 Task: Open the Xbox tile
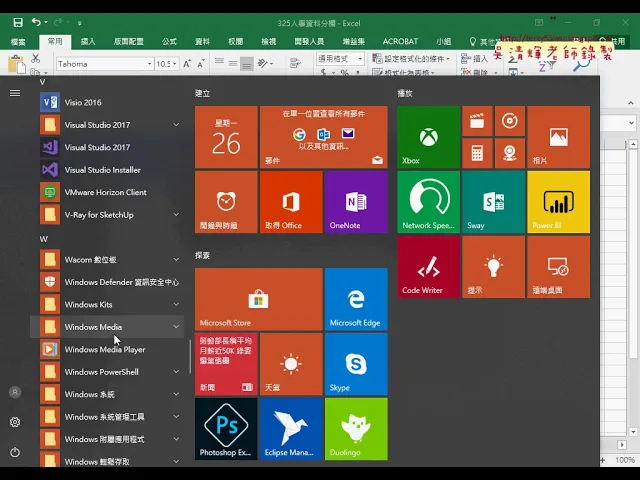pos(429,137)
